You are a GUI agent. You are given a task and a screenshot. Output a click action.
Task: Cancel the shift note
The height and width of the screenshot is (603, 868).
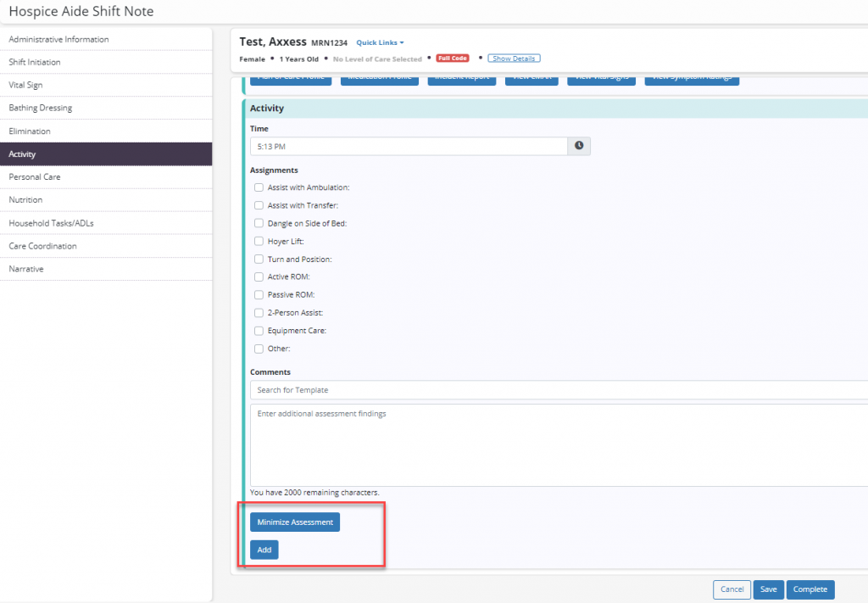coord(732,589)
